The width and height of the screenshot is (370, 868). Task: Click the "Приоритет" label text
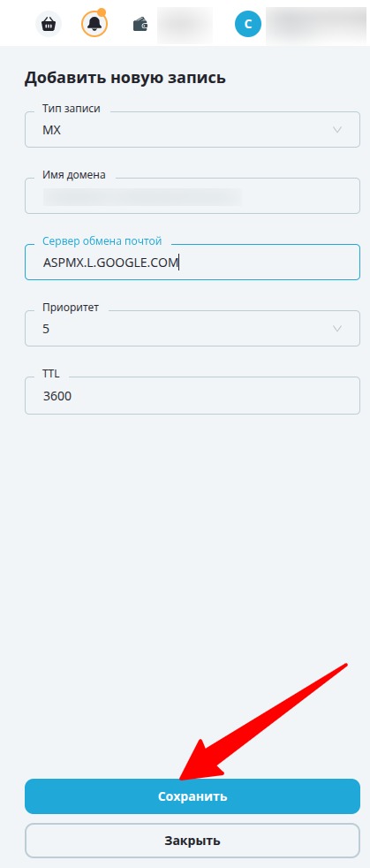(71, 308)
